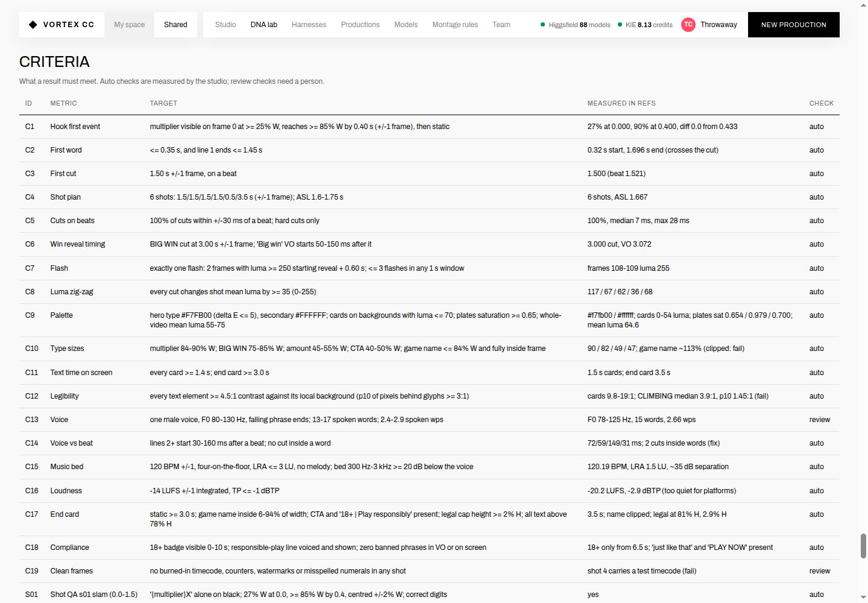This screenshot has height=603, width=868.
Task: Click the New Production button
Action: tap(794, 25)
